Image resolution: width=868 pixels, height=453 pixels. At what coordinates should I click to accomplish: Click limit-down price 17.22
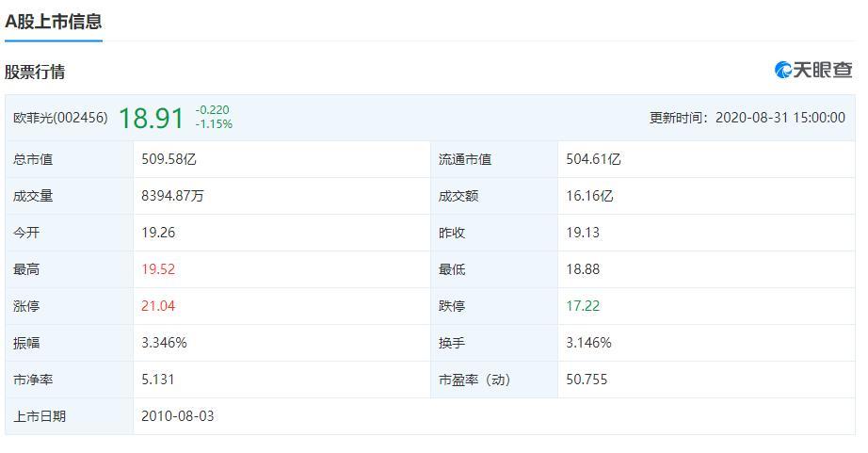pos(583,306)
